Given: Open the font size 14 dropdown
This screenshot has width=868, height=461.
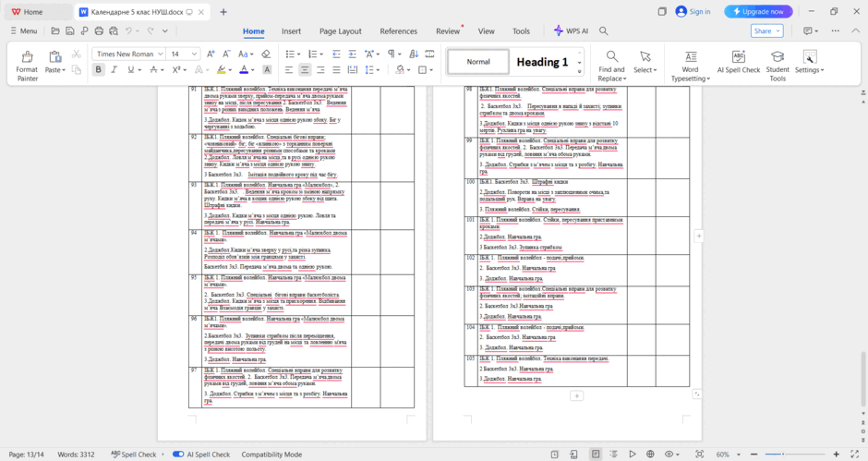Looking at the screenshot, I should [x=183, y=54].
